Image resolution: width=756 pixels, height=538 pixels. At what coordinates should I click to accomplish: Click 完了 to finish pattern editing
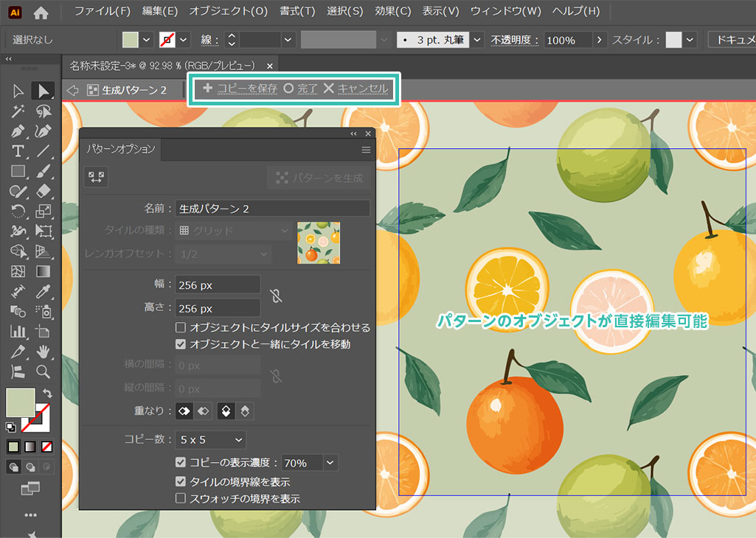[300, 89]
